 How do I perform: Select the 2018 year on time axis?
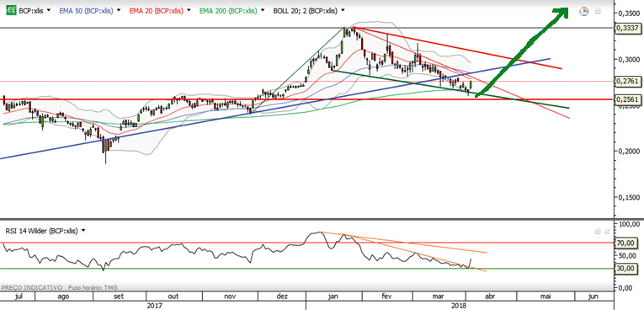[x=458, y=306]
